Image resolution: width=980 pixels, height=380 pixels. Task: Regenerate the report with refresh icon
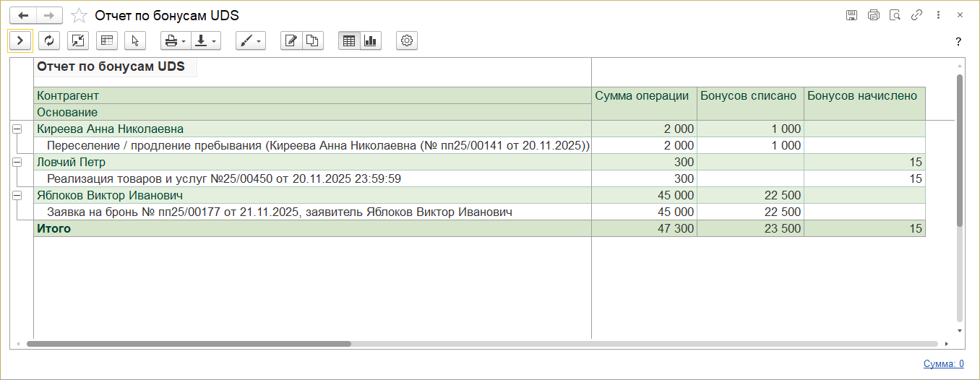coord(49,41)
